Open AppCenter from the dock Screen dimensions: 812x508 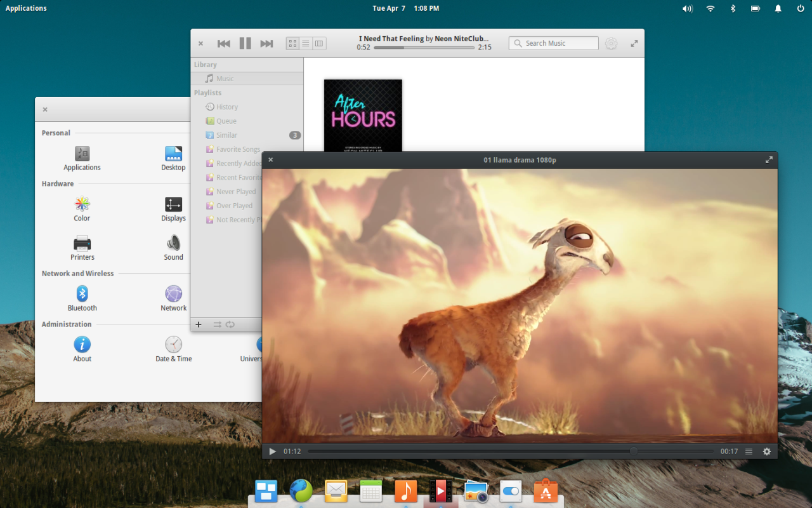pyautogui.click(x=545, y=490)
